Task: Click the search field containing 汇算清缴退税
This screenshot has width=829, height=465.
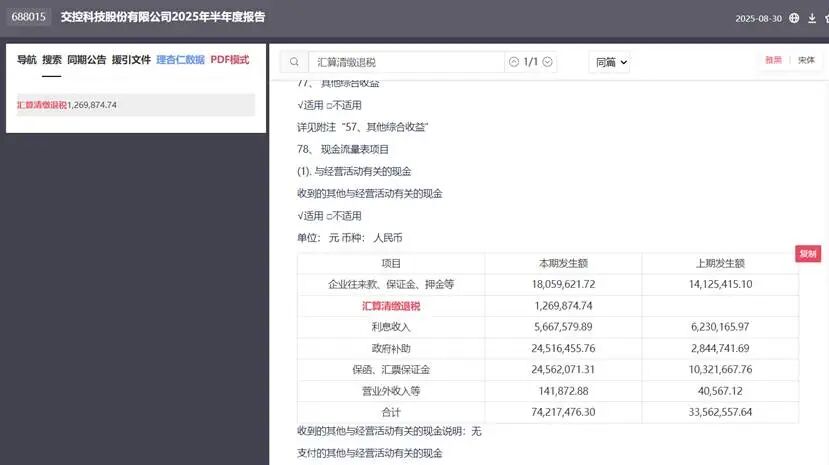Action: pyautogui.click(x=406, y=62)
